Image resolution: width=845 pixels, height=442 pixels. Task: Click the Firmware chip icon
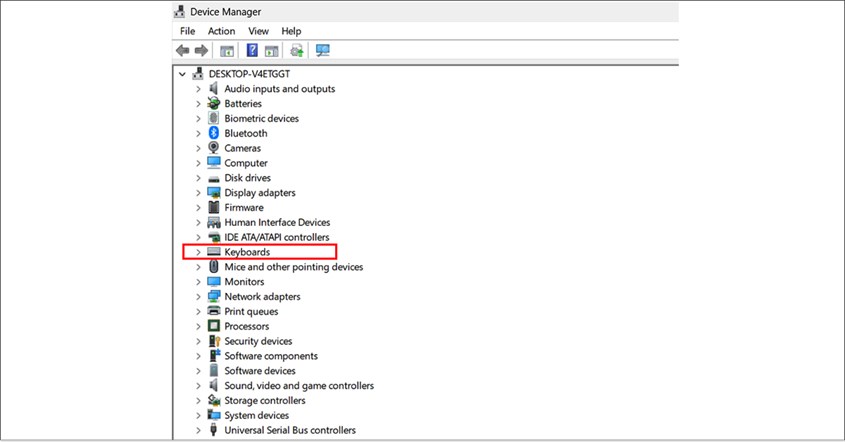coord(214,207)
